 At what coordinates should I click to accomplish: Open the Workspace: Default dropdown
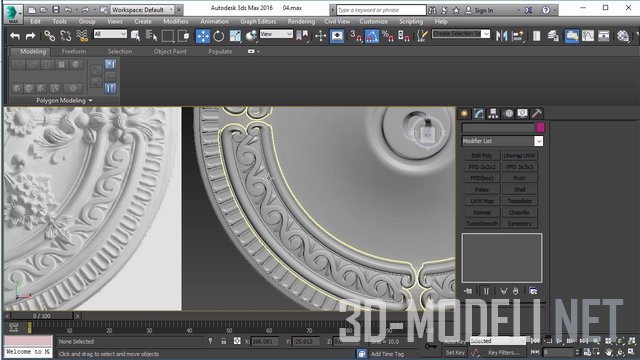tap(142, 10)
